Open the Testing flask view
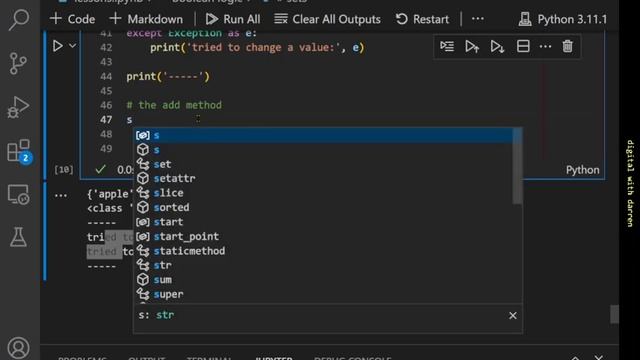The height and width of the screenshot is (360, 640). pyautogui.click(x=18, y=237)
